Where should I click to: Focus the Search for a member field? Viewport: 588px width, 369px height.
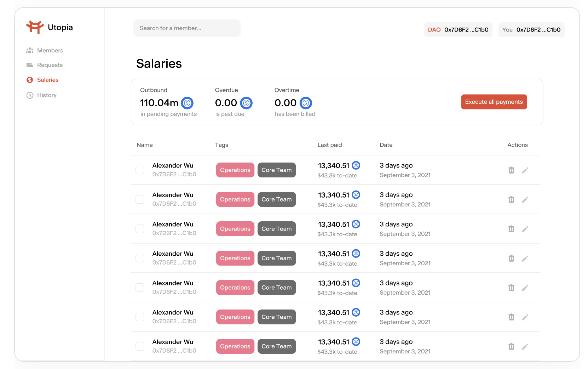tap(187, 28)
